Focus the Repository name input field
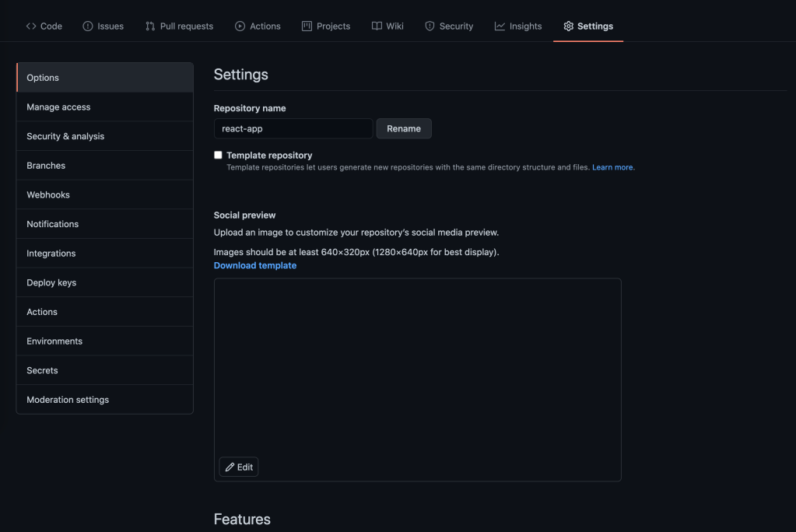Screen dimensions: 796x532 tap(293, 128)
